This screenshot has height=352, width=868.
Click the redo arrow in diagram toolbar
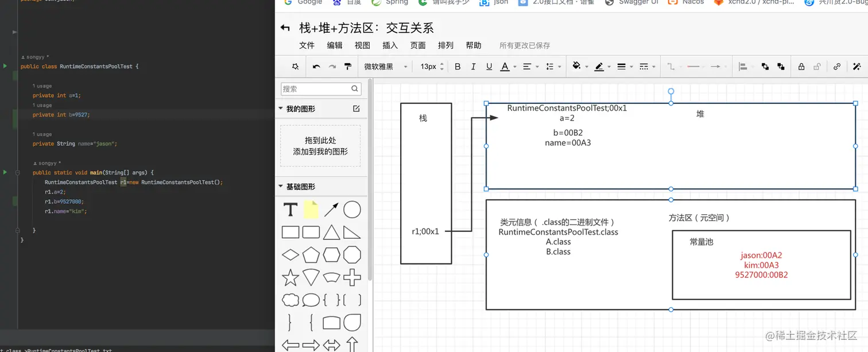[332, 67]
